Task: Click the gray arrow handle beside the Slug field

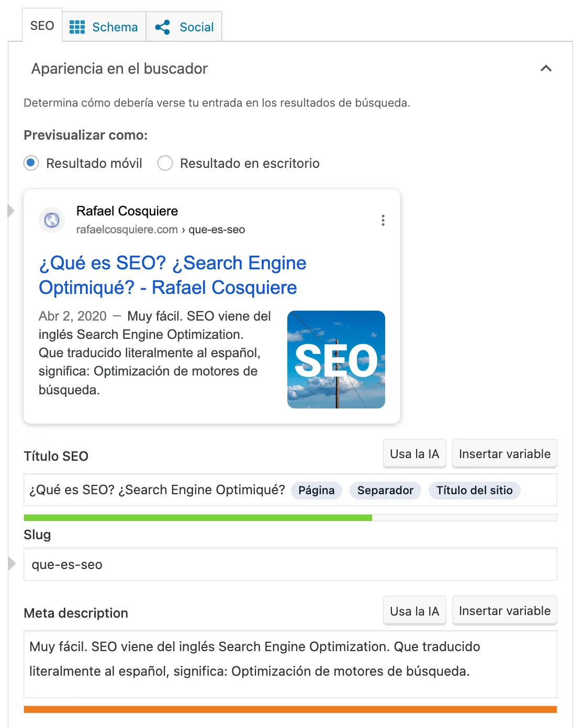Action: [x=11, y=564]
